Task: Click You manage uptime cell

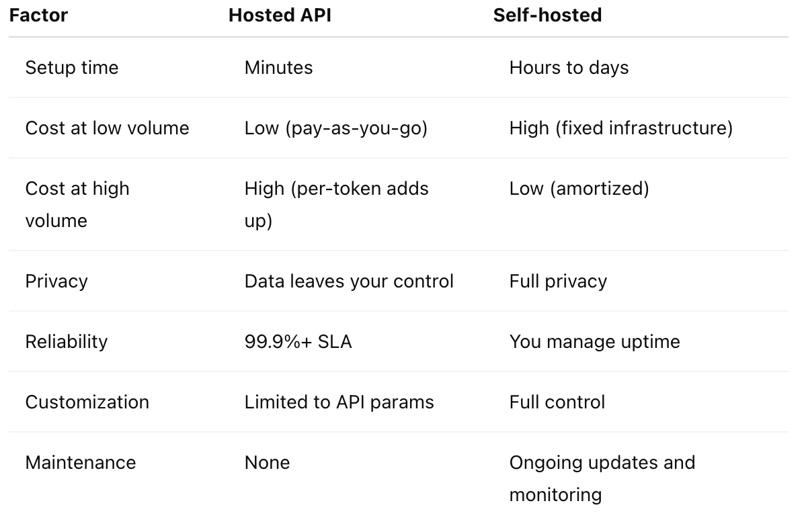Action: click(x=594, y=342)
